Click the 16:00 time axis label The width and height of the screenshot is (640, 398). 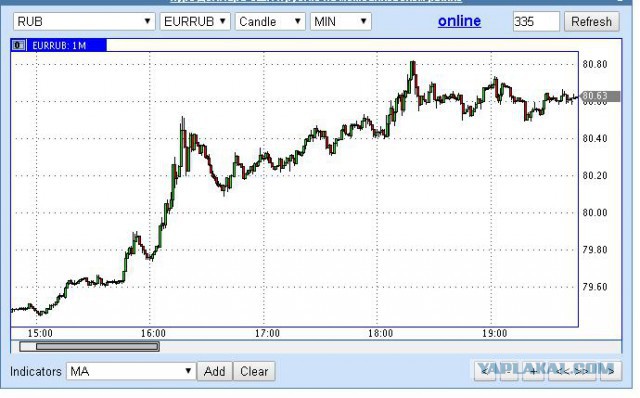click(x=153, y=334)
